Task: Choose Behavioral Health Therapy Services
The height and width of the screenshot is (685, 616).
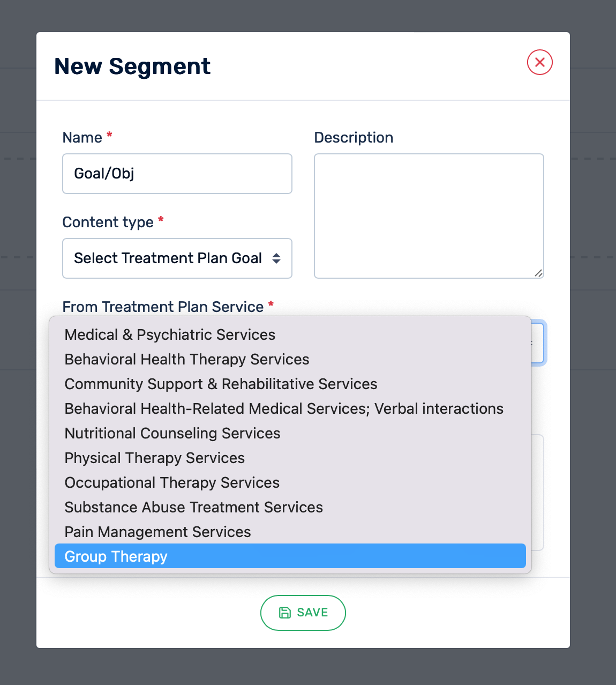Action: click(x=187, y=360)
